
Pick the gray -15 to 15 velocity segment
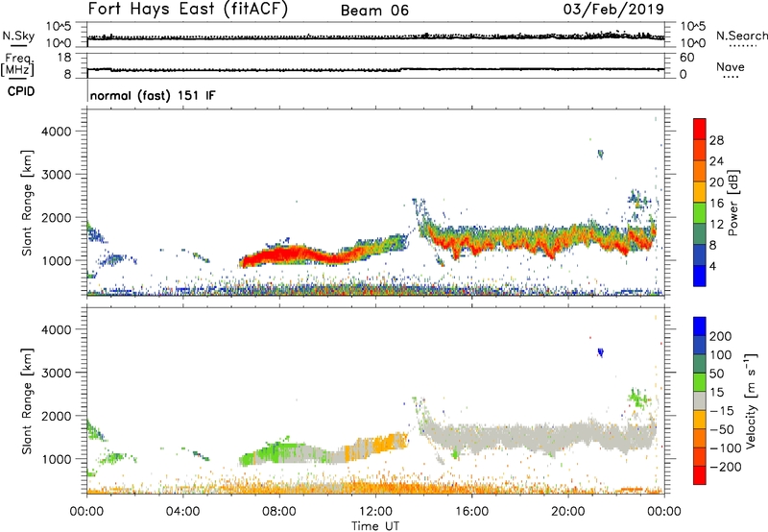click(700, 401)
